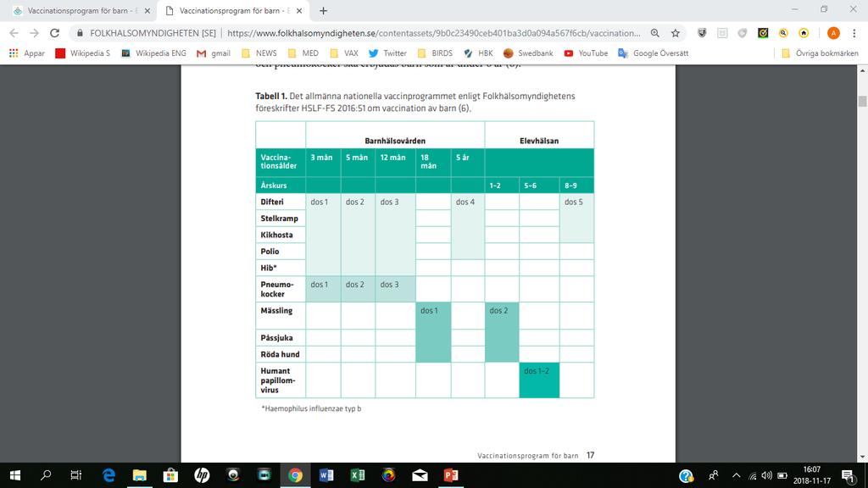Open the orange profile avatar

pyautogui.click(x=833, y=33)
